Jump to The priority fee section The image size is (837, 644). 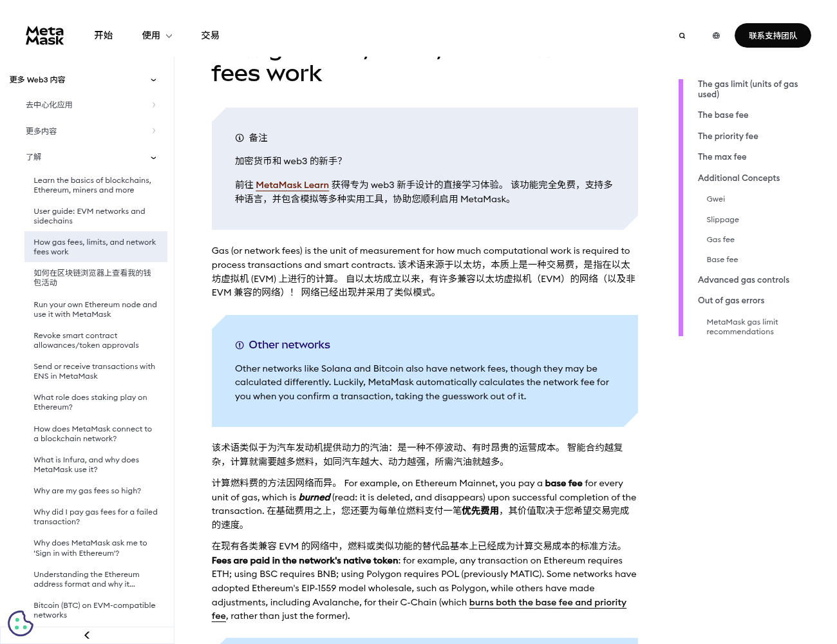728,137
